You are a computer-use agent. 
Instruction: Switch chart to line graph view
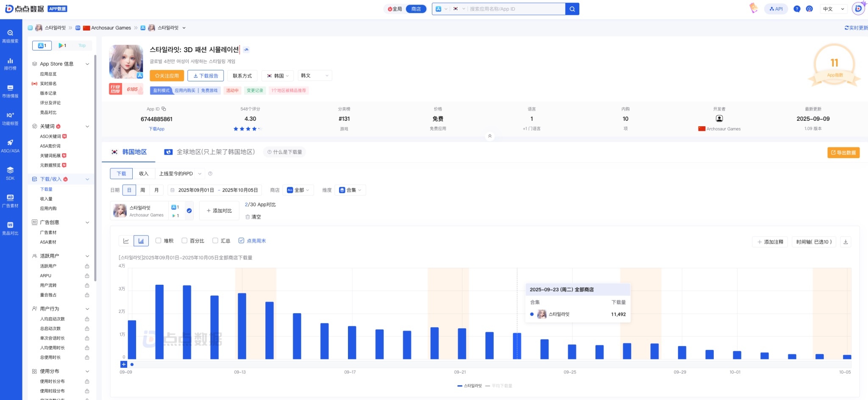coord(126,241)
